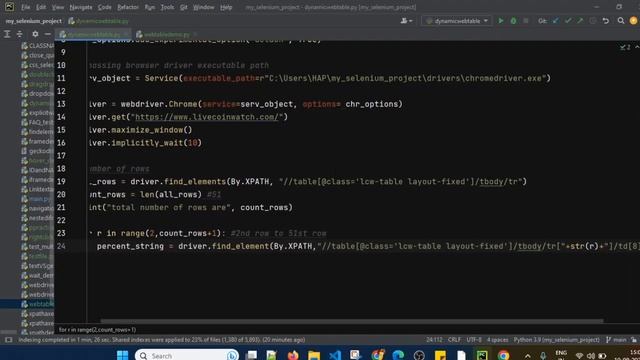Open the Tools menu
Screen dimensions: 640x360
click(x=167, y=7)
